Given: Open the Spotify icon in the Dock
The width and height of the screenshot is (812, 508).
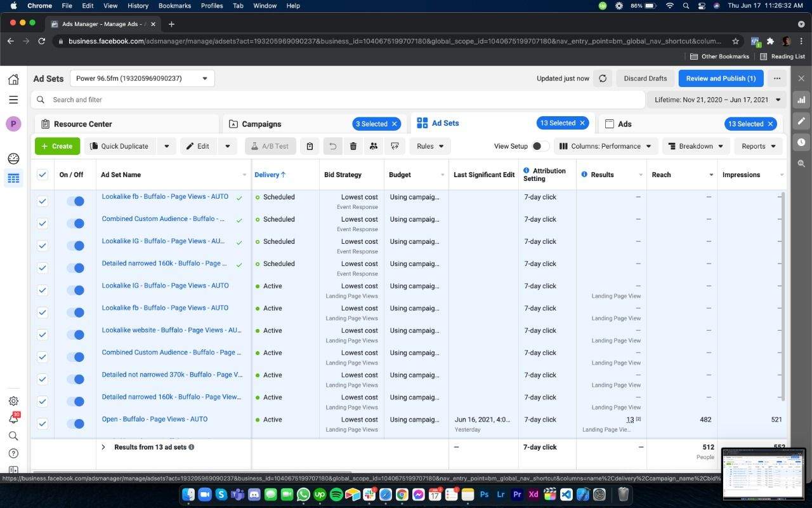Looking at the screenshot, I should (336, 494).
